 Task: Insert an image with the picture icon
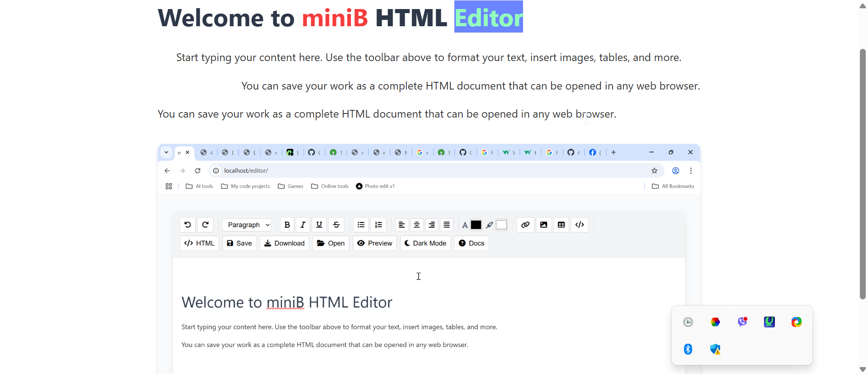[543, 225]
